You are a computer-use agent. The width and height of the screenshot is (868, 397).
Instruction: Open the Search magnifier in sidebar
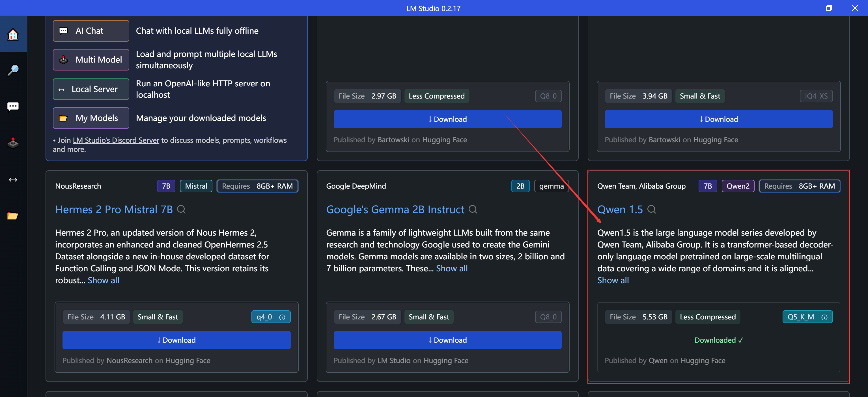pyautogui.click(x=13, y=70)
